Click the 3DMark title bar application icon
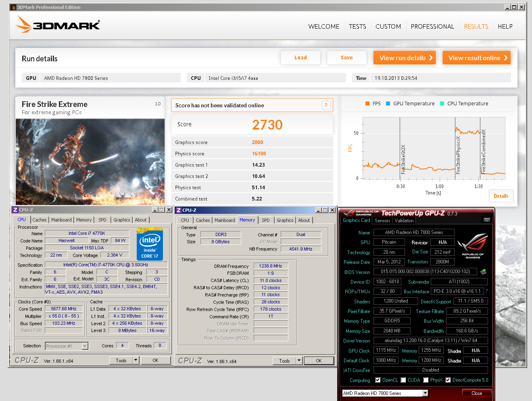532x401 pixels. tap(13, 7)
